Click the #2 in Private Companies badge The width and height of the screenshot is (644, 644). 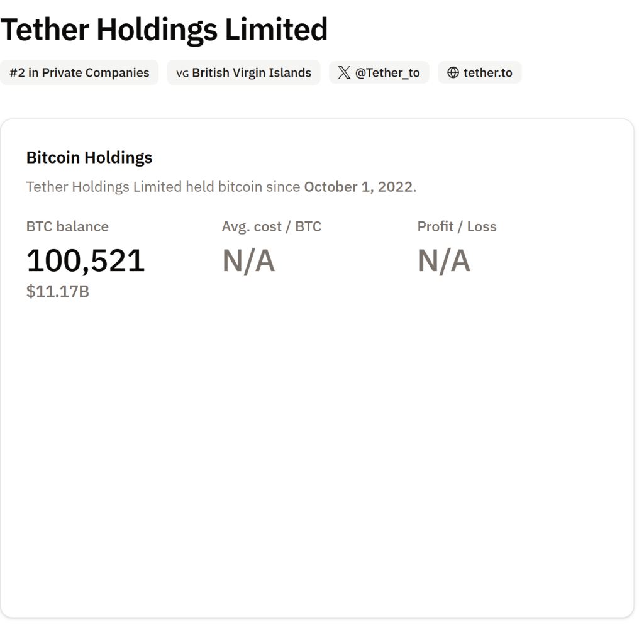(x=79, y=72)
